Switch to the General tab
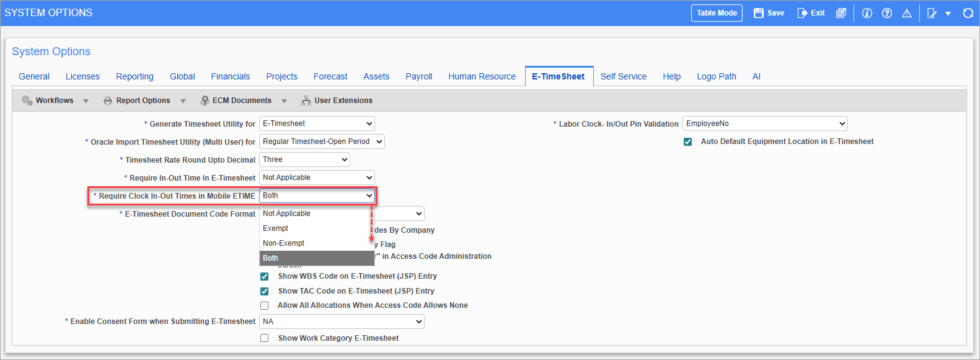 (34, 76)
